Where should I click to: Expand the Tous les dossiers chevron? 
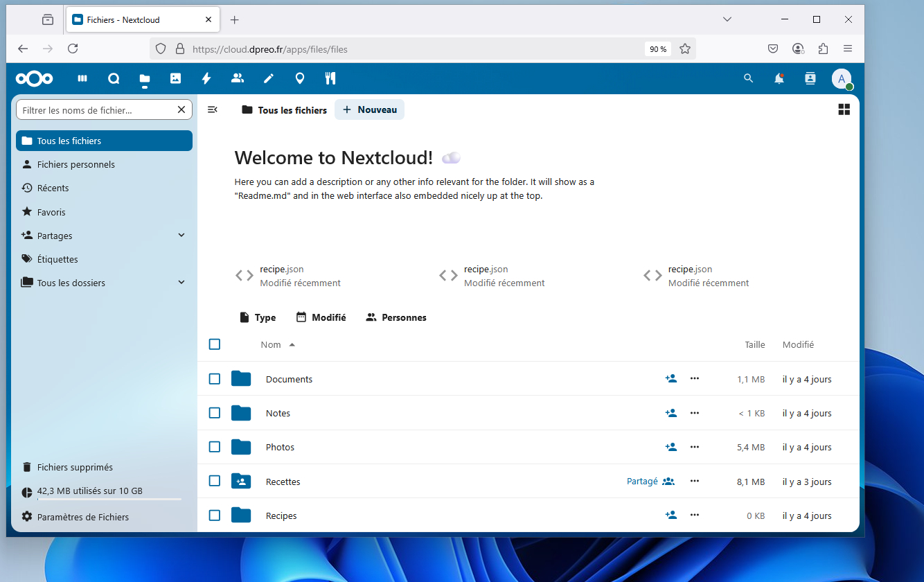tap(181, 283)
